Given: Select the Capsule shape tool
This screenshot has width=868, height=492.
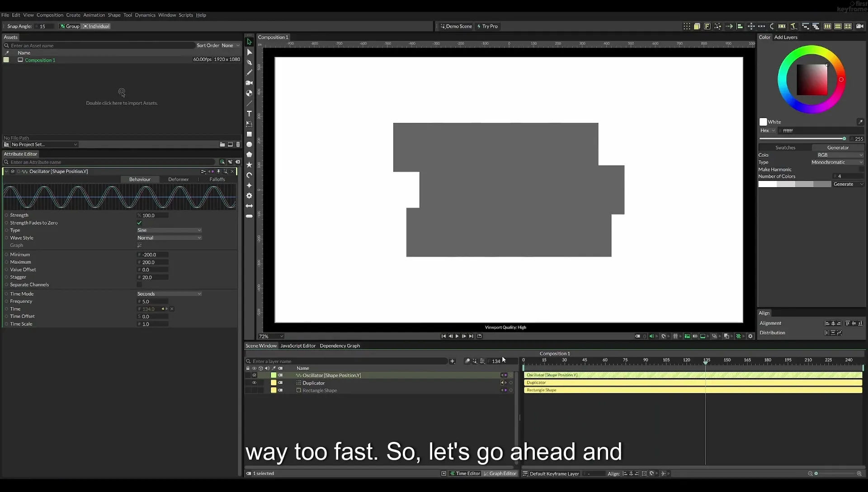Looking at the screenshot, I should 249,216.
